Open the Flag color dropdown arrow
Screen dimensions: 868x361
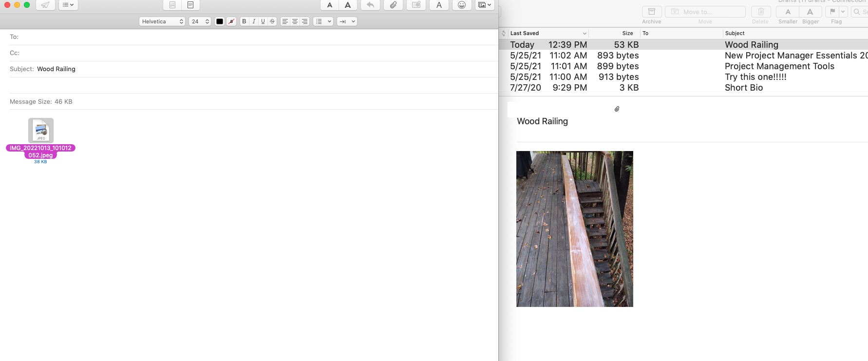843,12
